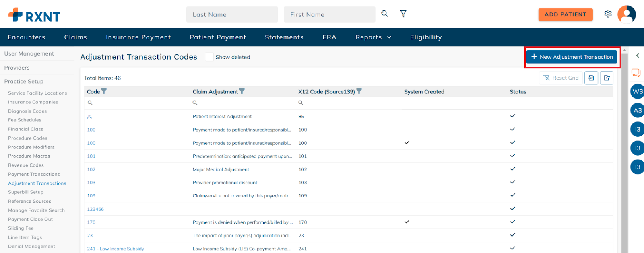Open Claim Adjustment column filter dropdown
Screen dimensions: 644x253
(x=242, y=91)
